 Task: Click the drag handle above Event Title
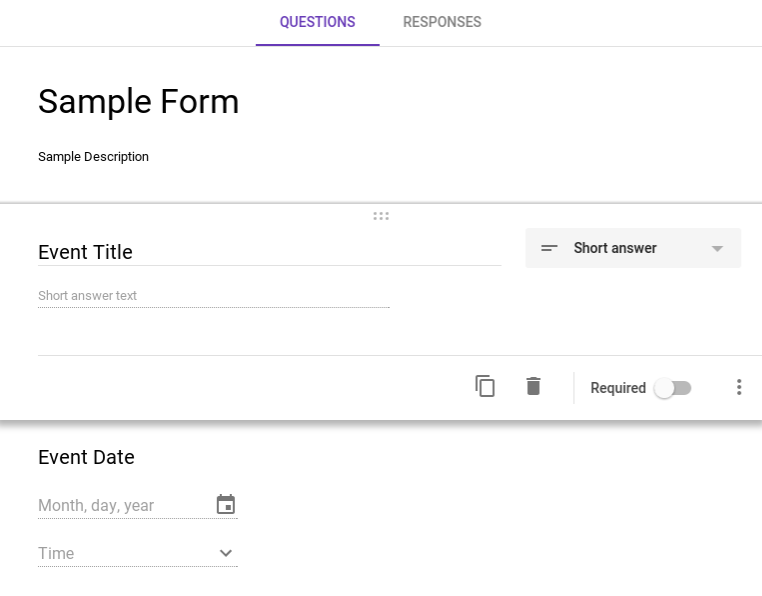point(381,216)
